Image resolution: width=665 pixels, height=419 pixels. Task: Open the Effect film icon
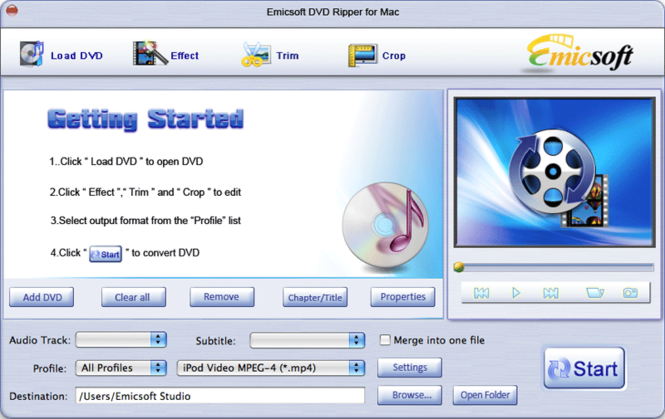150,53
